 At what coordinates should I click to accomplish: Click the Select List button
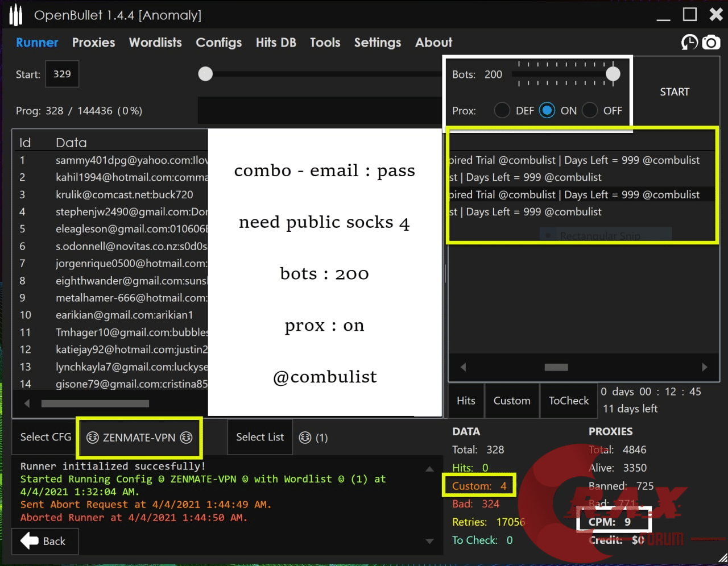pyautogui.click(x=260, y=437)
